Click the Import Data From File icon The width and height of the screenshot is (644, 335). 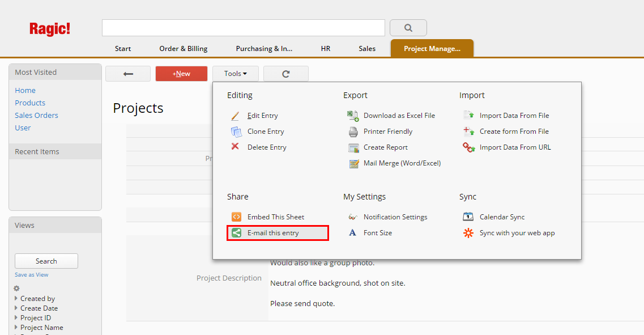(x=469, y=115)
